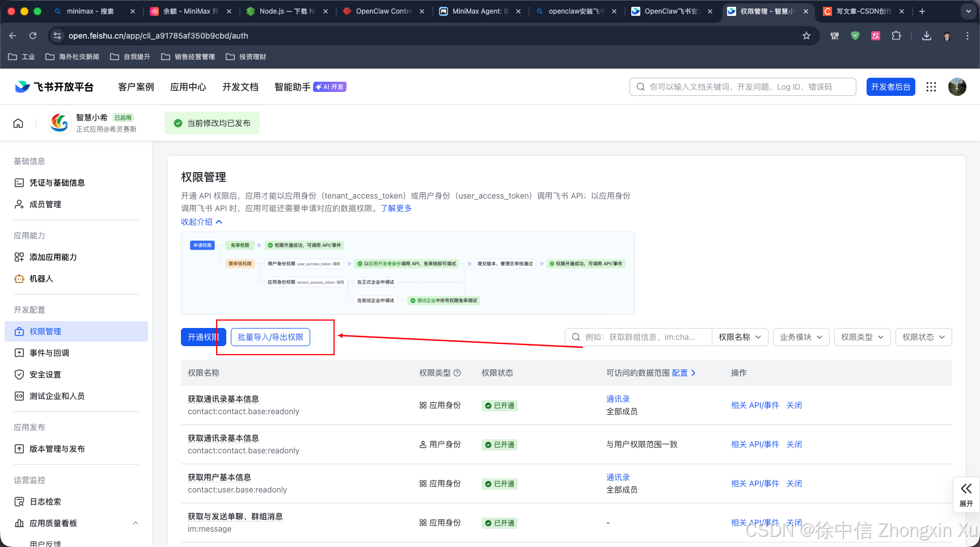Switch to the OpenClaw Control browser tab
Viewport: 980px width, 547px height.
click(x=383, y=11)
